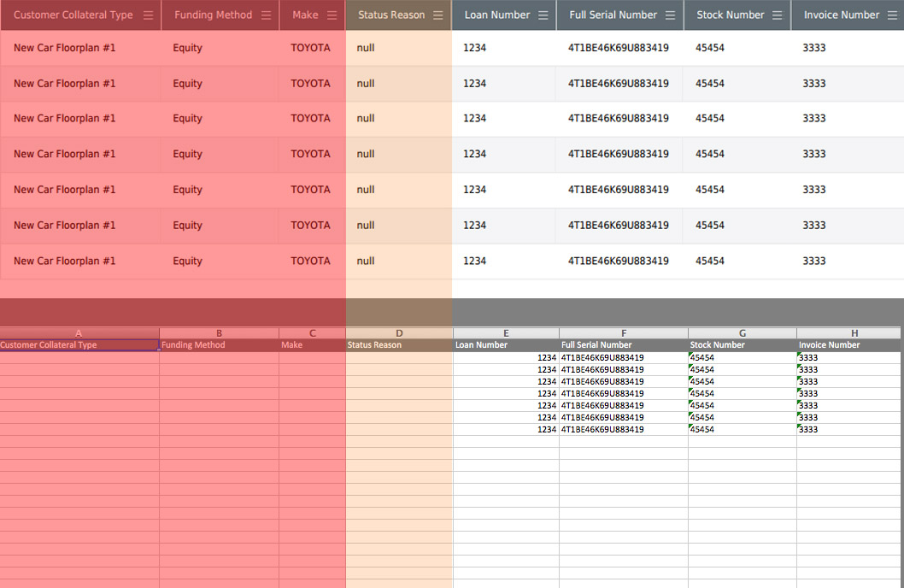The width and height of the screenshot is (904, 588).
Task: Click the Funding Method column menu icon
Action: 266,15
